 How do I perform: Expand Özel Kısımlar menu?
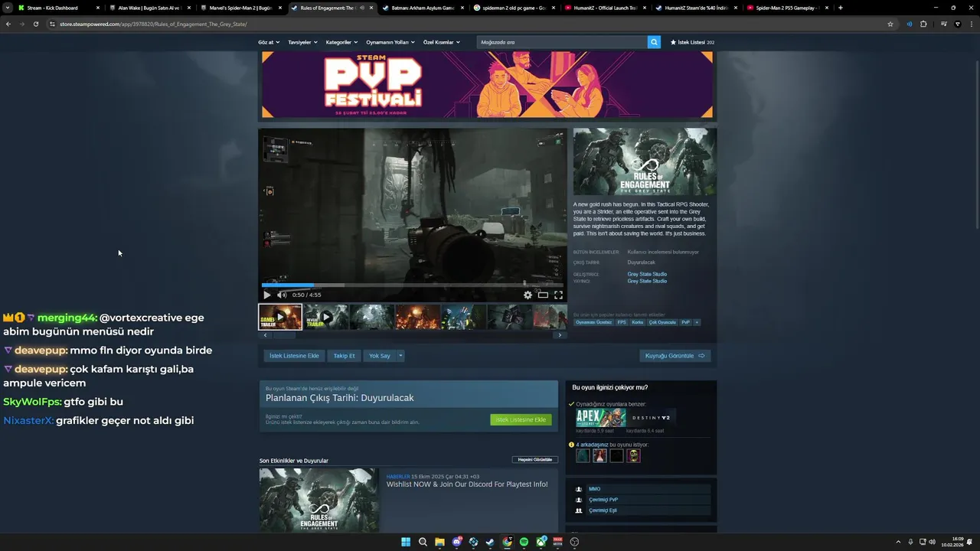441,42
